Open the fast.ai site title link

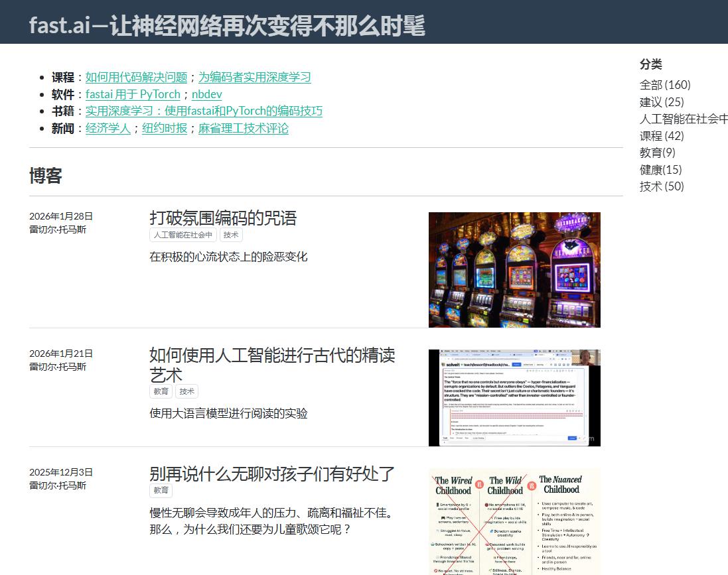[x=227, y=25]
